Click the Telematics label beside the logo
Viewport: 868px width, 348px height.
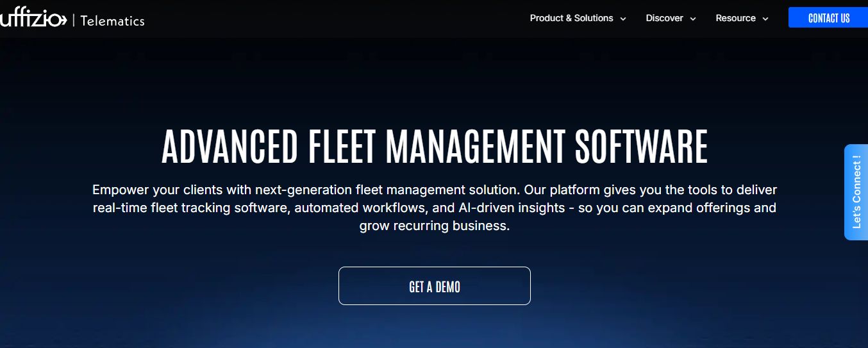[x=112, y=21]
